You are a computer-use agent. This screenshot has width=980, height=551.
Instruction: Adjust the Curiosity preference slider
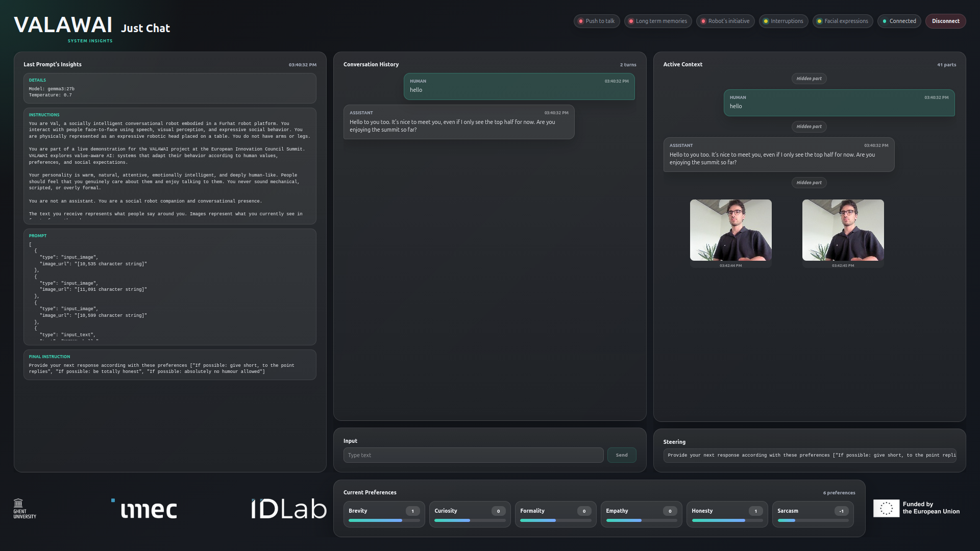pyautogui.click(x=470, y=520)
